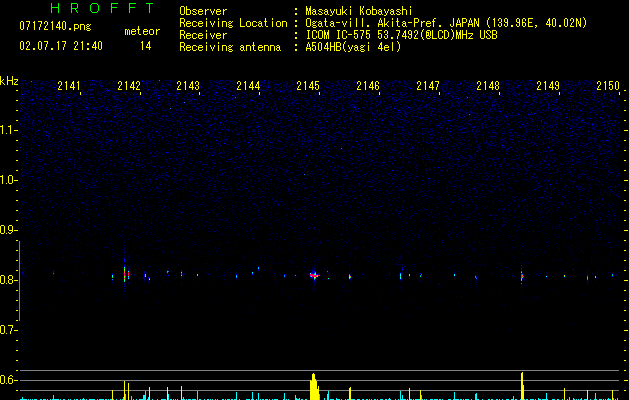
Task: Click the 0.9 frequency axis label
Action: (9, 230)
